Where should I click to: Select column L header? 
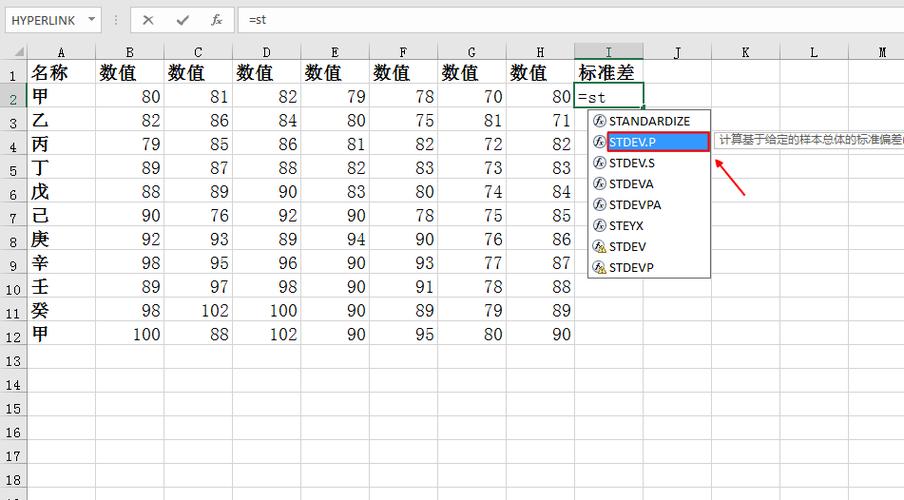(814, 52)
